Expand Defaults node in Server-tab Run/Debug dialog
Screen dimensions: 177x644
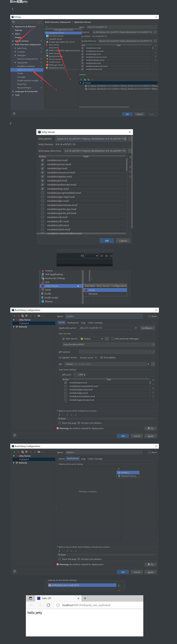click(14, 327)
